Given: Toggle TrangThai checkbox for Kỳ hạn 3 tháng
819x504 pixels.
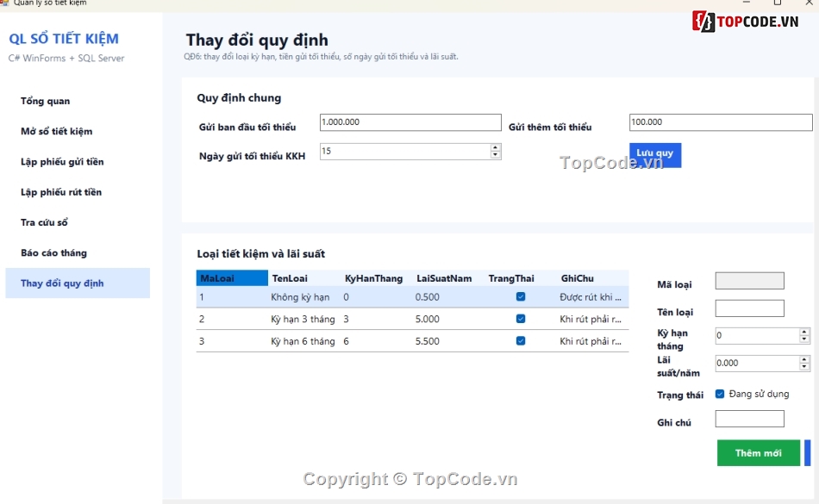Looking at the screenshot, I should coord(520,319).
